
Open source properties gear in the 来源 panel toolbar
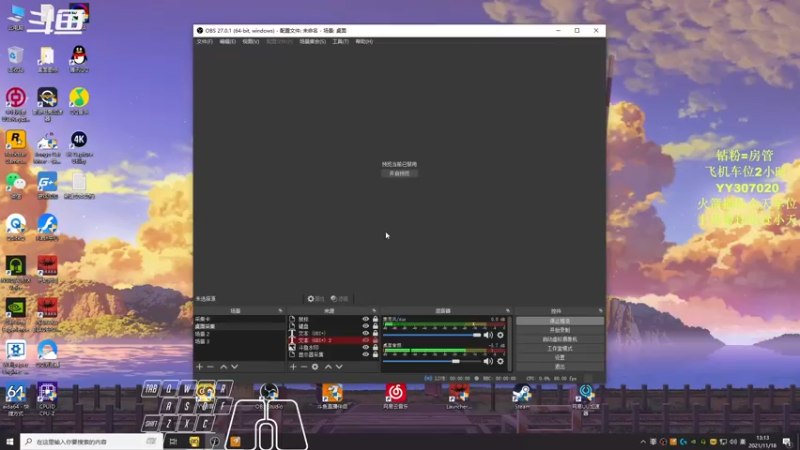click(315, 367)
